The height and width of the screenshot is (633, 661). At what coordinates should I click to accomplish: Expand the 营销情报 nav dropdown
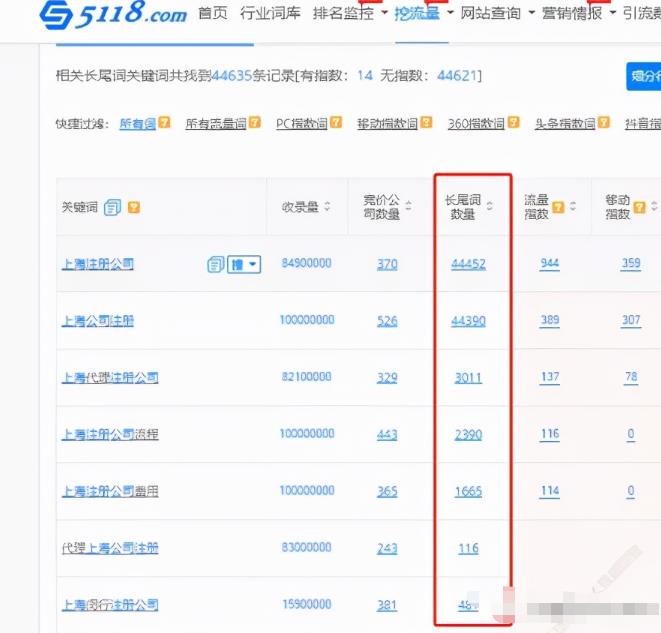613,13
